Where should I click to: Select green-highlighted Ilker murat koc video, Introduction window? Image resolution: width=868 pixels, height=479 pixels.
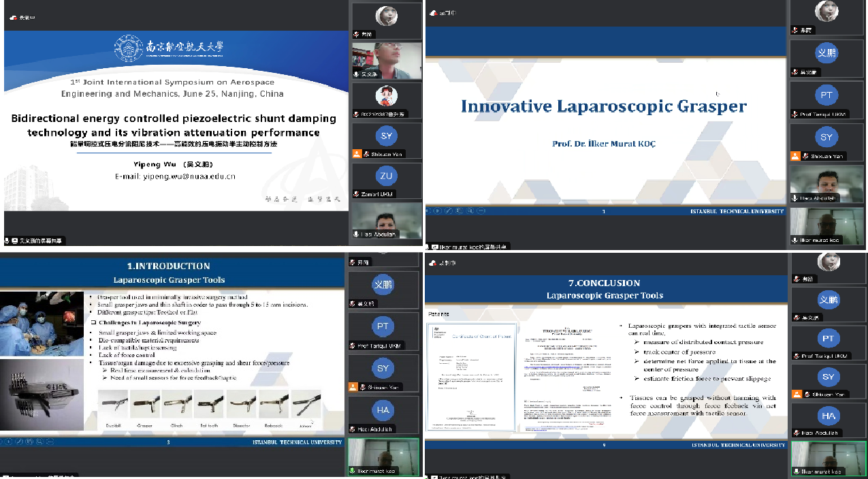pos(382,454)
